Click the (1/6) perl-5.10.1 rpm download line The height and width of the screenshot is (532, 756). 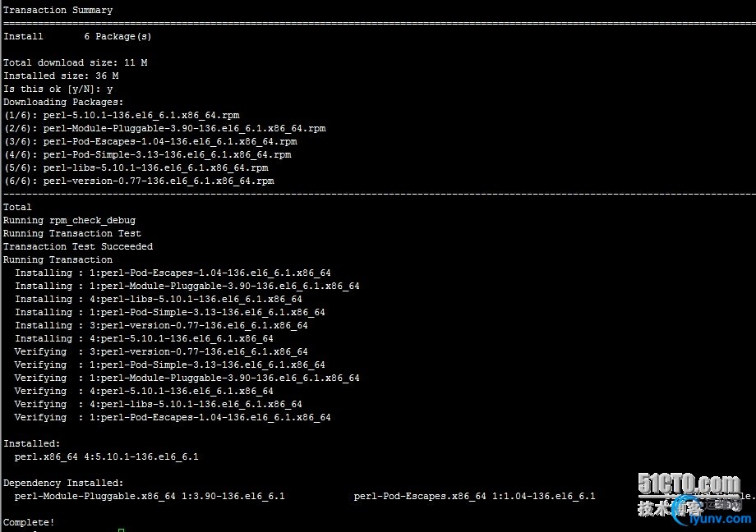pos(122,115)
